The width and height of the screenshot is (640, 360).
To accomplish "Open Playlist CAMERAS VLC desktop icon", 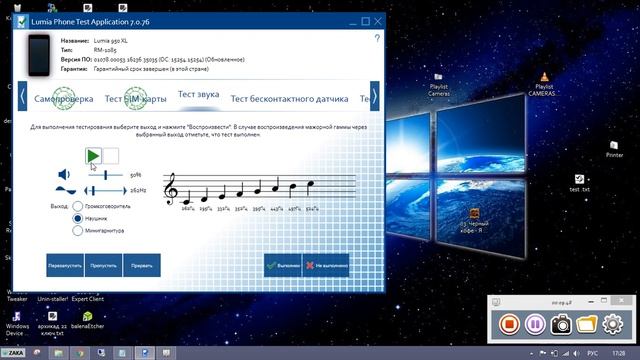I will coord(544,84).
